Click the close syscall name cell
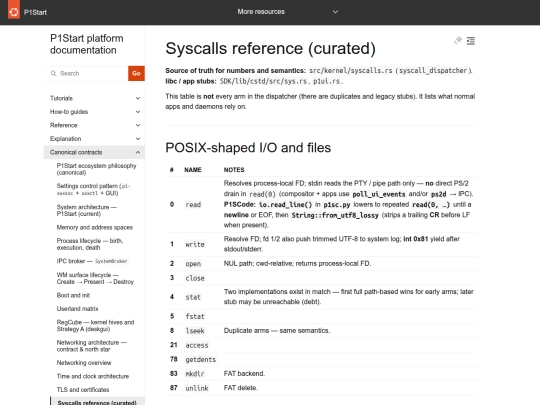 coord(195,278)
